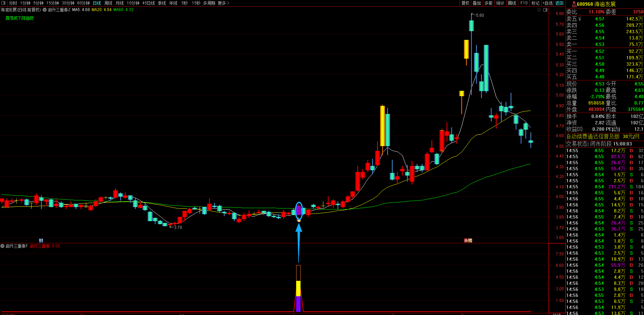Click 换手 value 0.84%
Image resolution: width=644 pixels, height=315 pixels.
(x=598, y=117)
